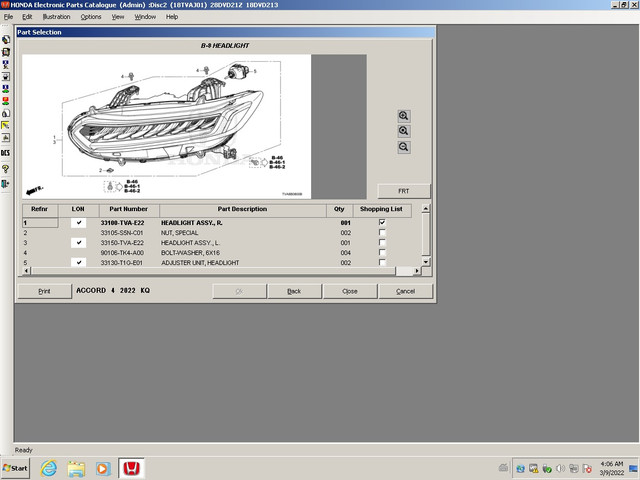Check shopping list box for NUT, SPECIAL
Image resolution: width=640 pixels, height=480 pixels.
(382, 233)
